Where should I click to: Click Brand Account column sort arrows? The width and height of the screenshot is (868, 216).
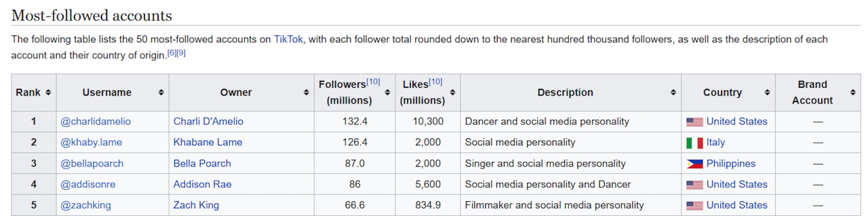point(853,92)
